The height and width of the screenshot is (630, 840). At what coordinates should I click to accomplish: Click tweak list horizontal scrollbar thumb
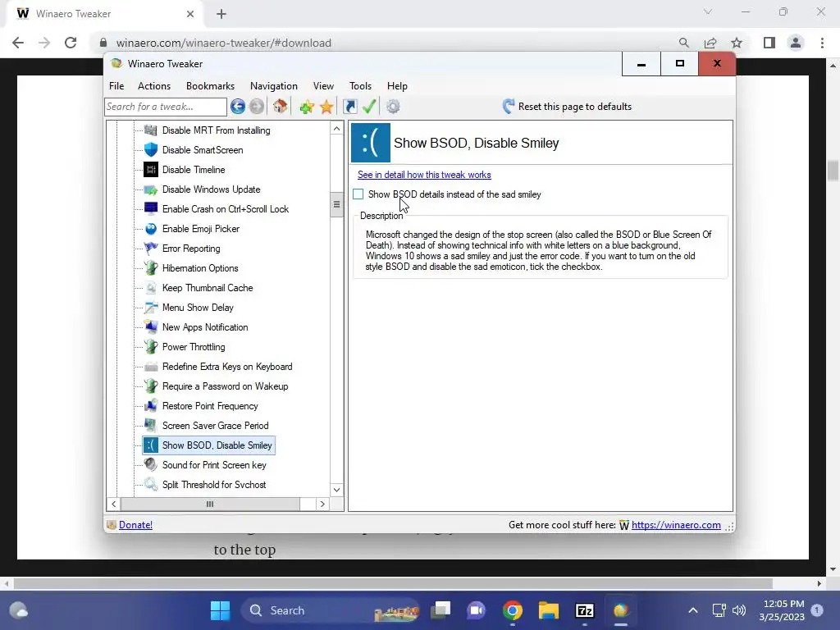(x=210, y=504)
